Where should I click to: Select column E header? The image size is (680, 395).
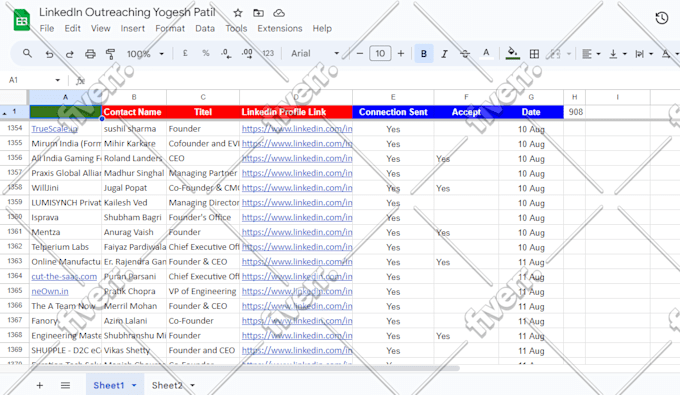[x=393, y=97]
